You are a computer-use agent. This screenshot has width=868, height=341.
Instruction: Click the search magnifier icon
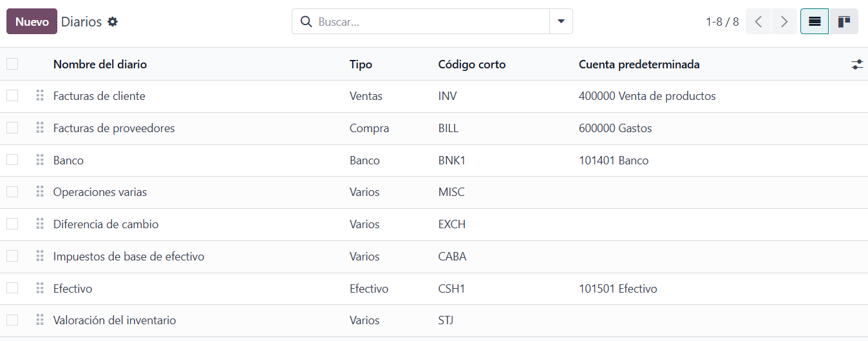(306, 21)
